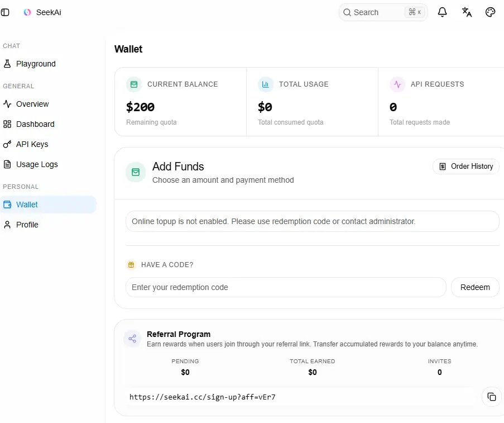The height and width of the screenshot is (423, 504).
Task: Click the gift icon beside Have a Code
Action: pyautogui.click(x=131, y=265)
